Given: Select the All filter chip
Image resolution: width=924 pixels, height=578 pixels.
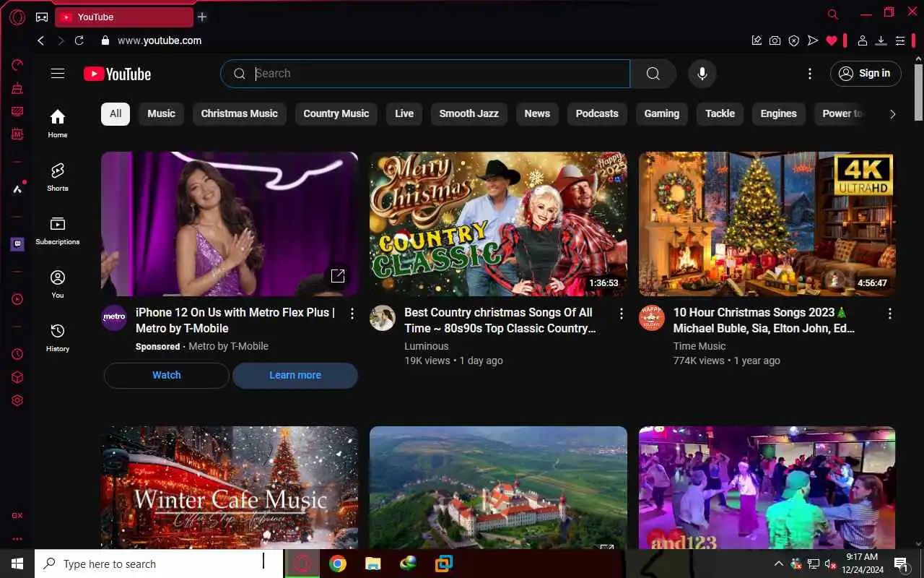Looking at the screenshot, I should (x=115, y=113).
